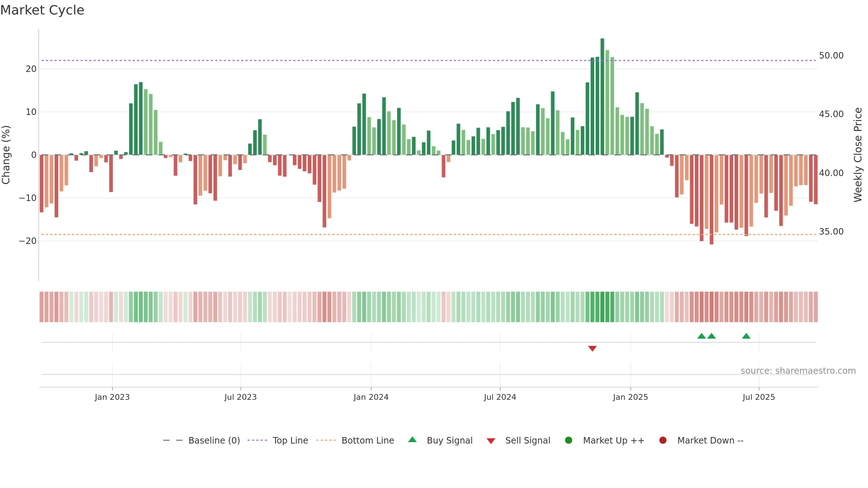
Task: Click the Weekly Close Price axis title
Action: point(858,155)
